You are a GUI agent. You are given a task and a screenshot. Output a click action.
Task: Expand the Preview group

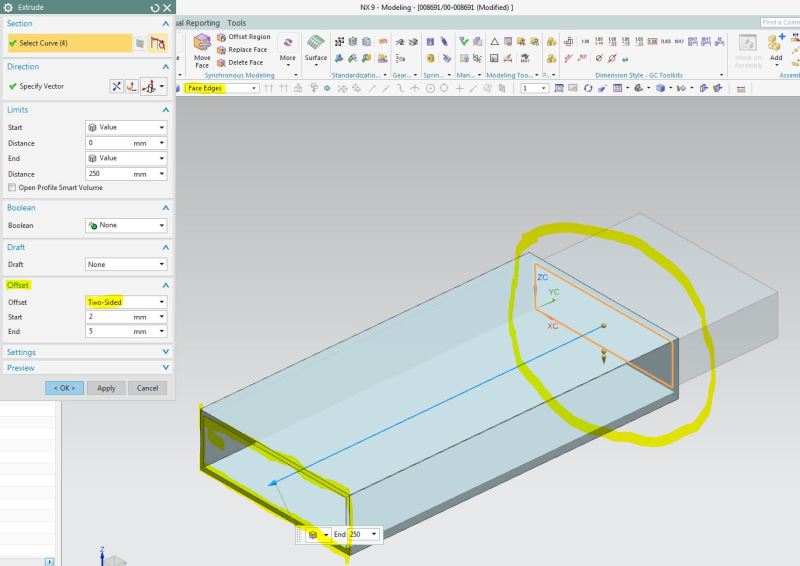pyautogui.click(x=165, y=367)
